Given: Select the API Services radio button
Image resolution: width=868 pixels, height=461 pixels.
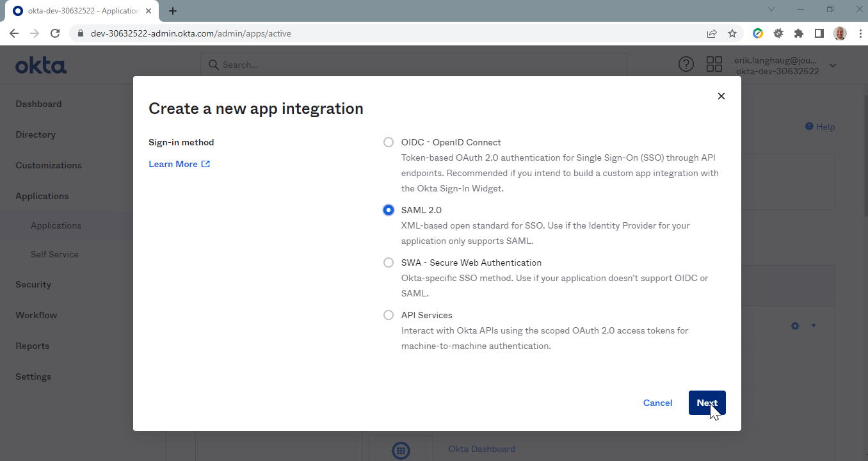Looking at the screenshot, I should (389, 315).
